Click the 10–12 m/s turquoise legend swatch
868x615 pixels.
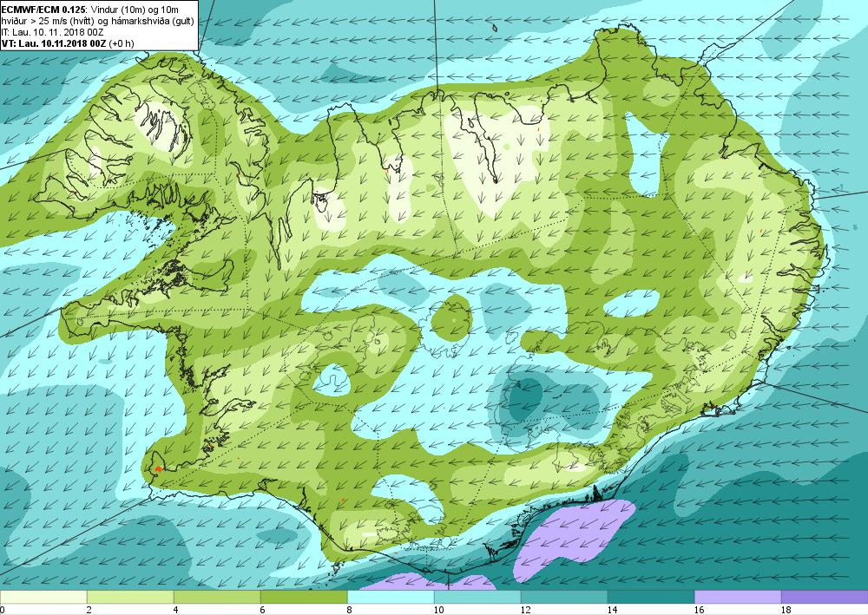[x=477, y=597]
